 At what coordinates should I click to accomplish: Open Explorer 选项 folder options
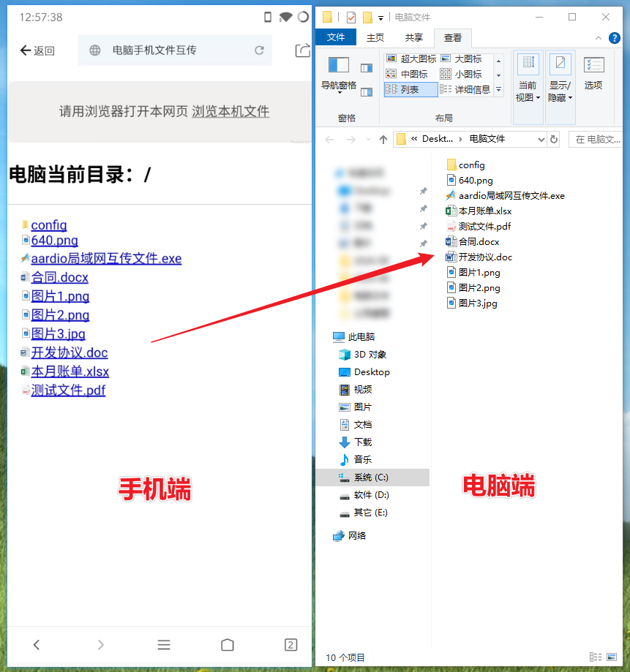(593, 73)
